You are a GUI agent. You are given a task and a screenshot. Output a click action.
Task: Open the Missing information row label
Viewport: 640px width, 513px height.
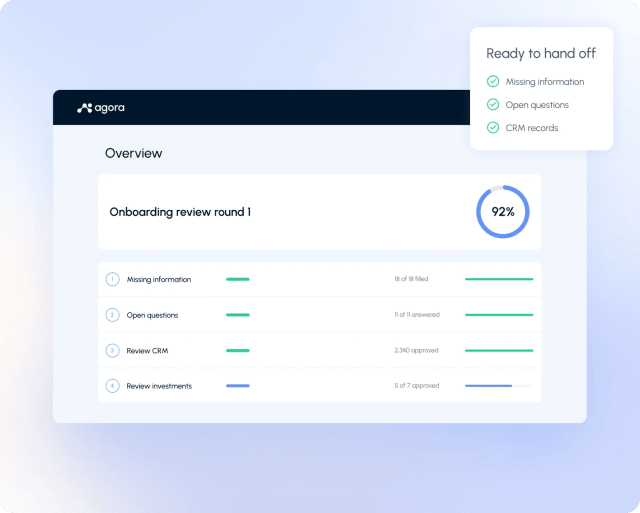point(159,280)
